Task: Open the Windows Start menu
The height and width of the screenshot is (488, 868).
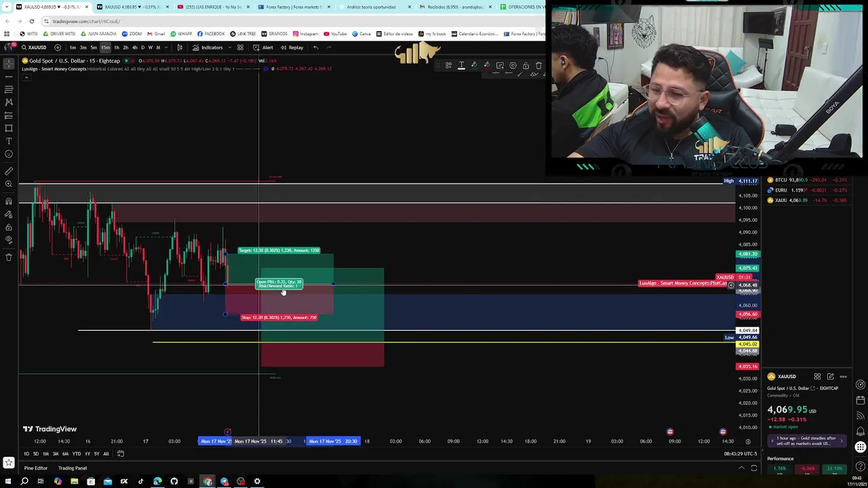Action: [7, 482]
